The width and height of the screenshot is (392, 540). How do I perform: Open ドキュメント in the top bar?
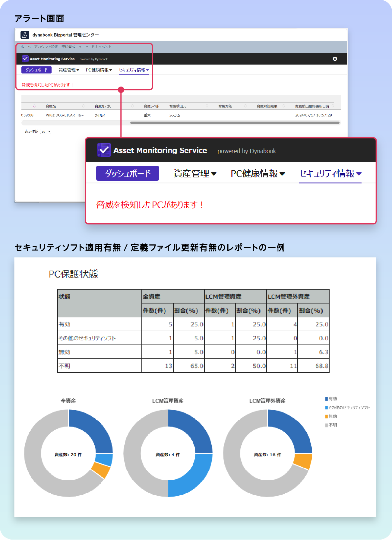coord(102,47)
